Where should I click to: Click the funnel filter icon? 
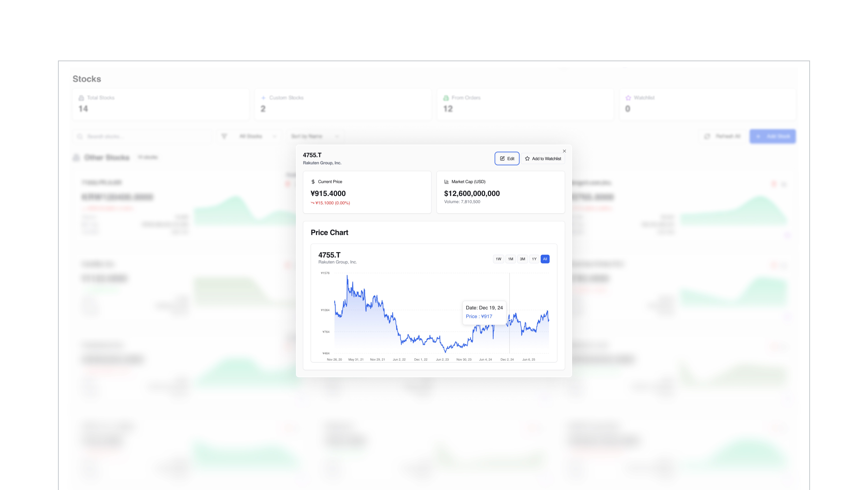pyautogui.click(x=224, y=136)
